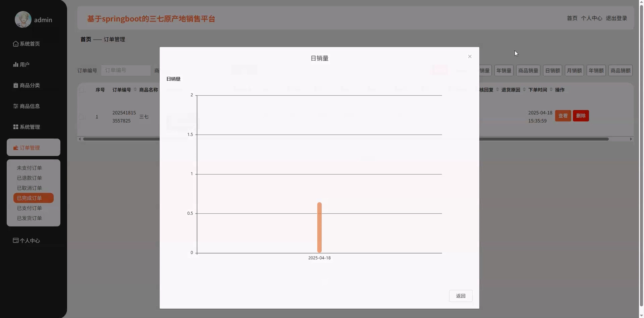Close the 日销量 dialog with X

coord(470,57)
